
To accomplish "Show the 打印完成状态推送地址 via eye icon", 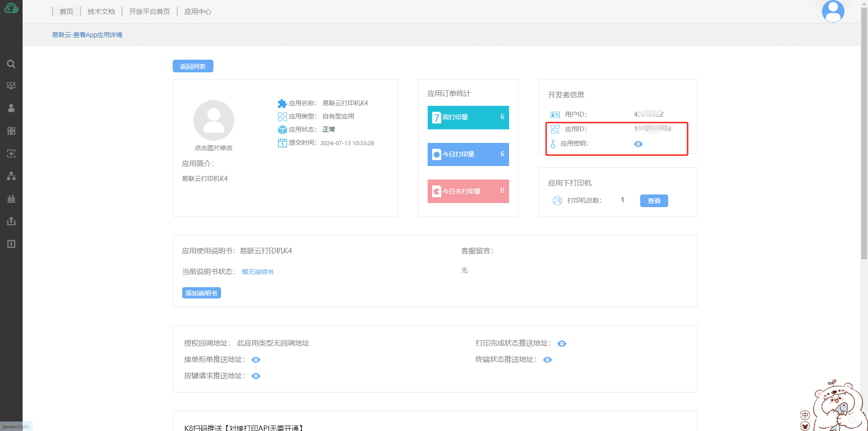I will pyautogui.click(x=561, y=344).
